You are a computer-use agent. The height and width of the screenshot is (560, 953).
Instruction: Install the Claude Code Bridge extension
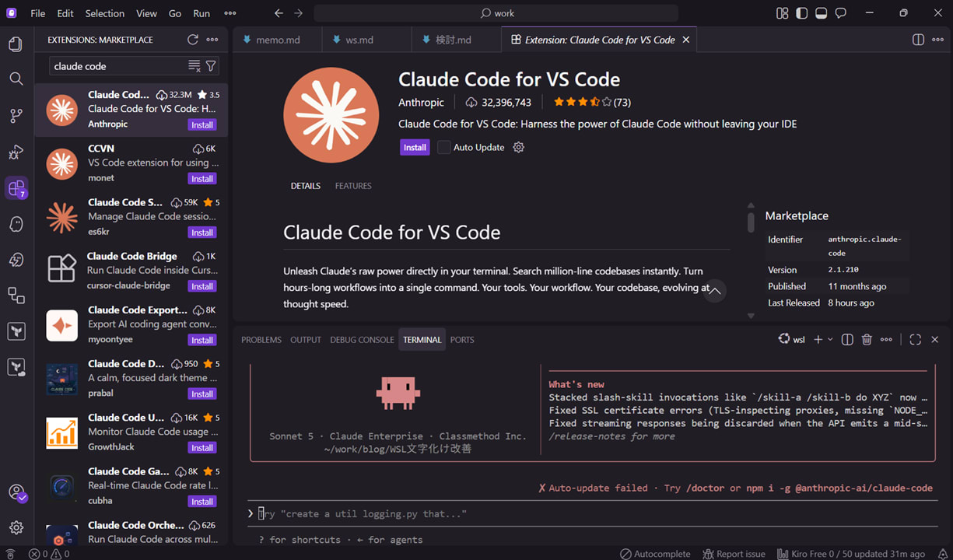202,286
